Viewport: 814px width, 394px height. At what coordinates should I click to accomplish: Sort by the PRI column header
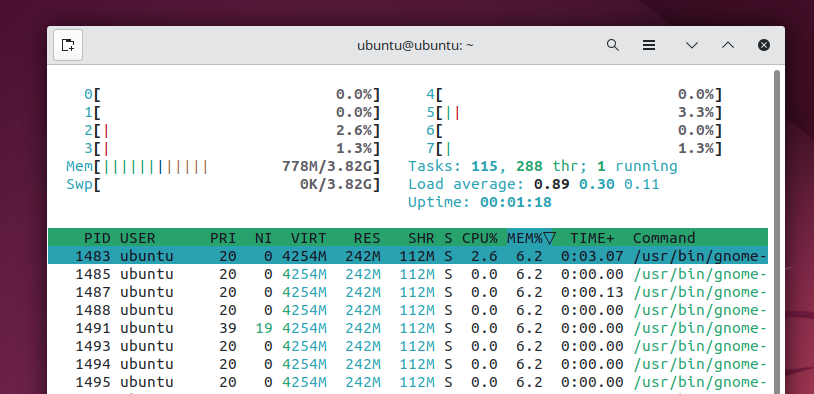(223, 238)
